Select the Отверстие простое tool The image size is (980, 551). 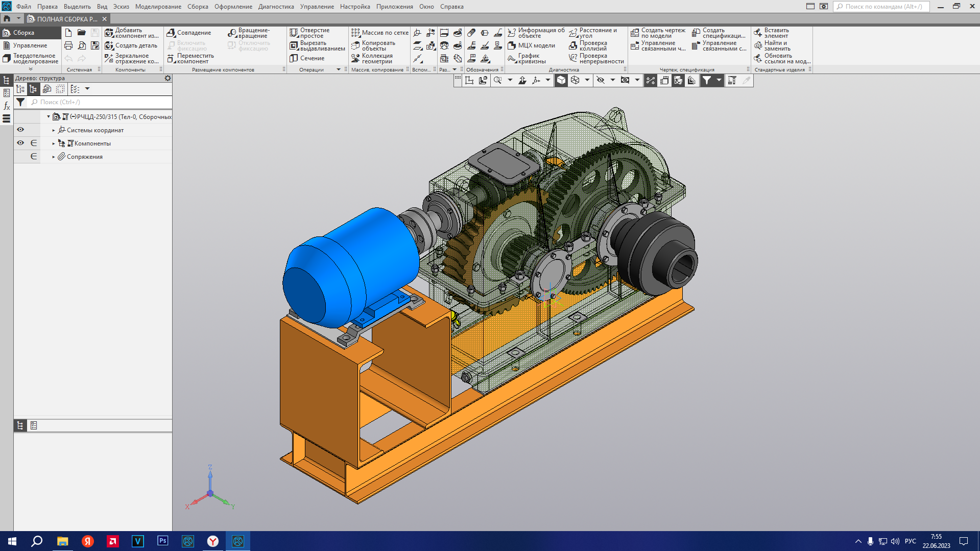click(309, 33)
